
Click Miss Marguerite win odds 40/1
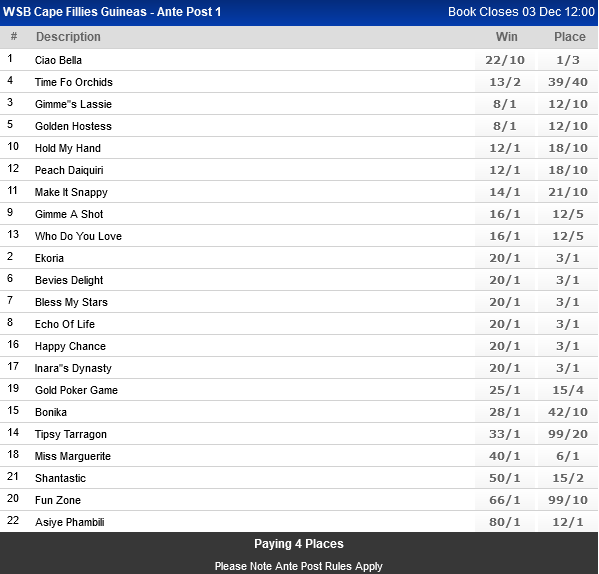click(505, 456)
